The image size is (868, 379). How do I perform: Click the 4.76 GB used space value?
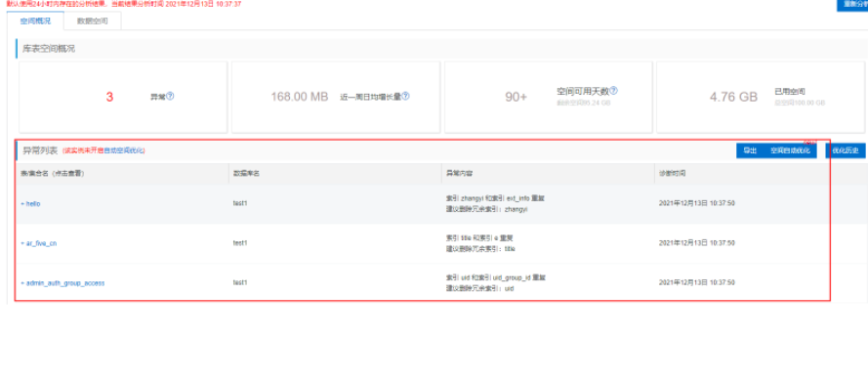[733, 97]
